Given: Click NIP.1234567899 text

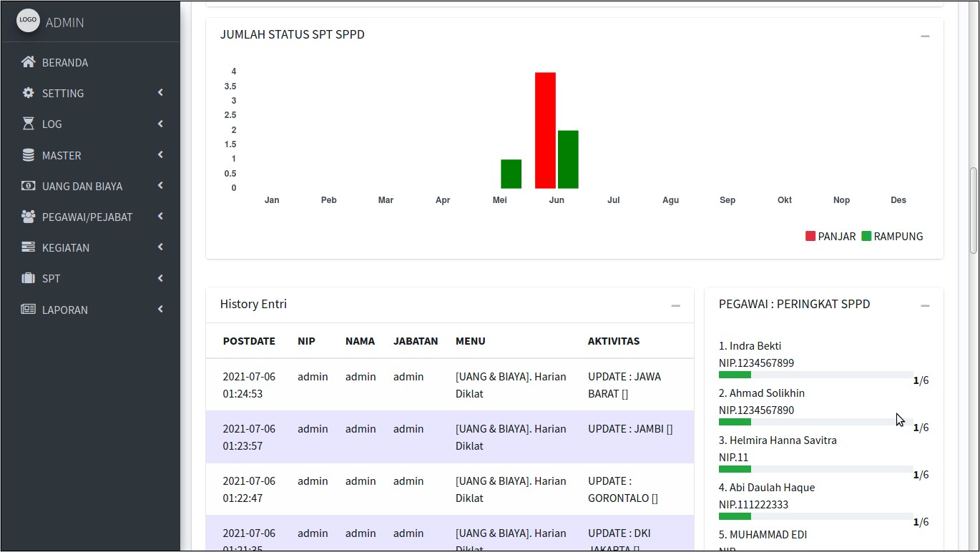Looking at the screenshot, I should click(x=756, y=363).
